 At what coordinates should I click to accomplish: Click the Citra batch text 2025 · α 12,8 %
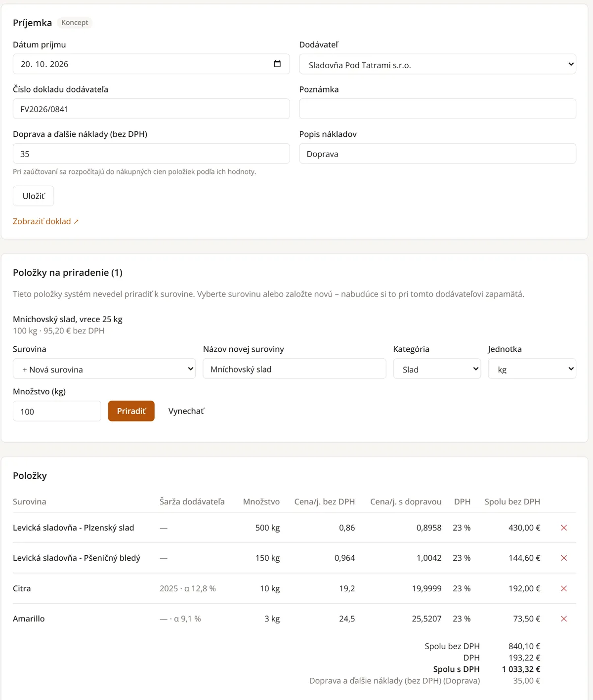[x=188, y=588]
